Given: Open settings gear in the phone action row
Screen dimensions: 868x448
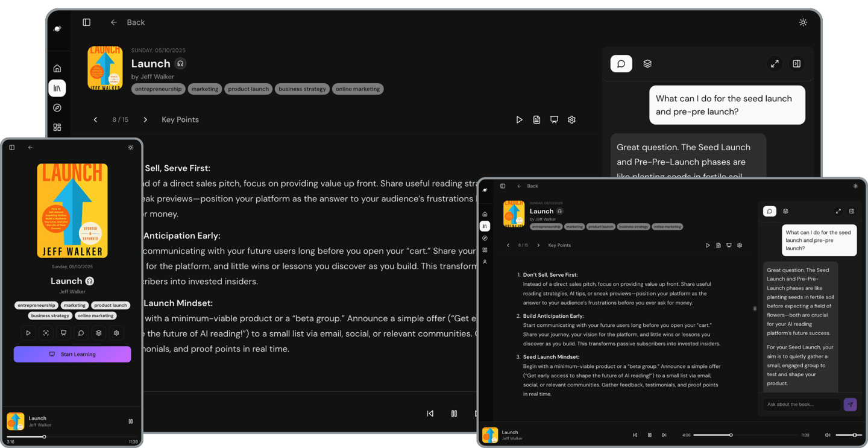Looking at the screenshot, I should [x=116, y=333].
